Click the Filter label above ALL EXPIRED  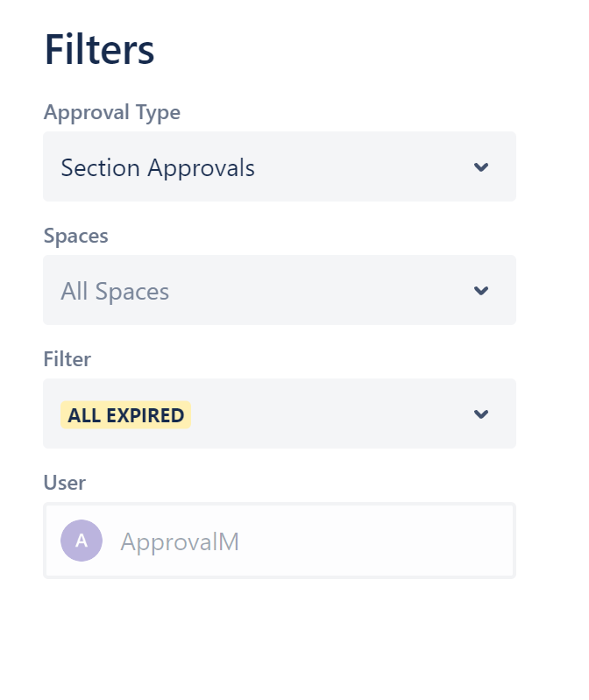[x=67, y=359]
